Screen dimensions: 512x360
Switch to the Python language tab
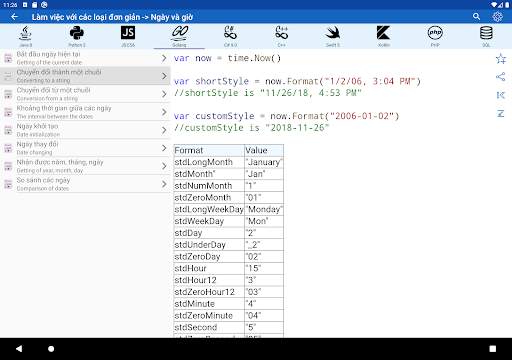coord(77,36)
